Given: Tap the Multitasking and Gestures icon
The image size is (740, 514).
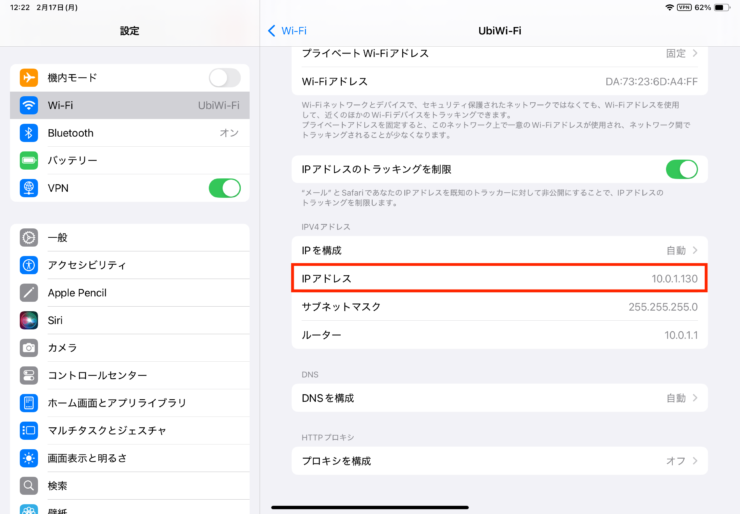Looking at the screenshot, I should point(29,430).
